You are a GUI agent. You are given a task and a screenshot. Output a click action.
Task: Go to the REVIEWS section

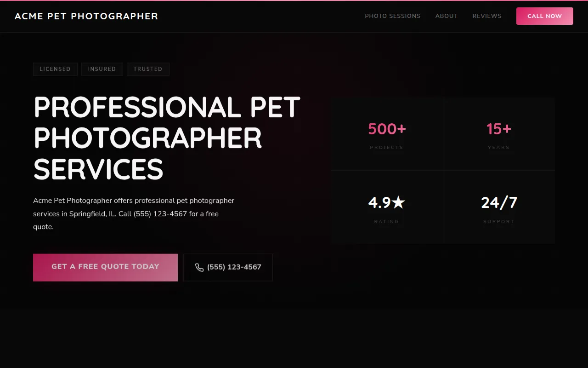tap(487, 16)
